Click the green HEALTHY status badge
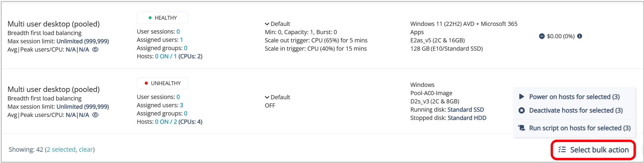Screen dimensions: 644x163 162,18
